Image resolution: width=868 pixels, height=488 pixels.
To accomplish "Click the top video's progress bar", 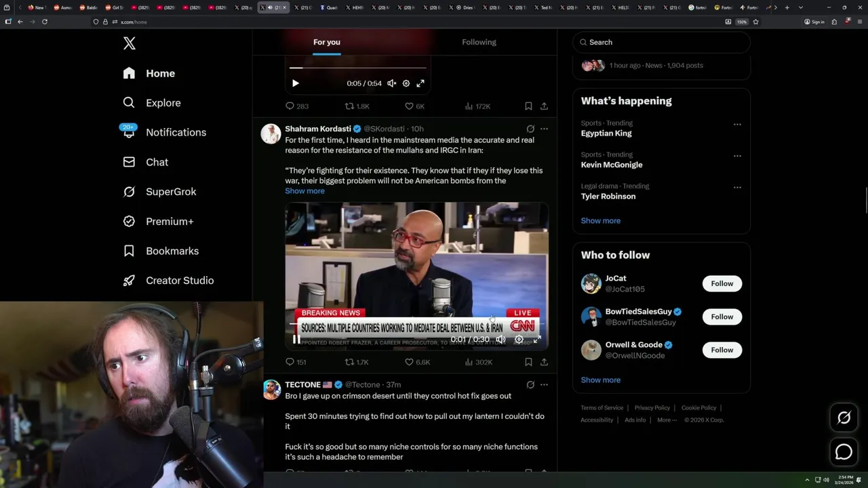I will [358, 68].
